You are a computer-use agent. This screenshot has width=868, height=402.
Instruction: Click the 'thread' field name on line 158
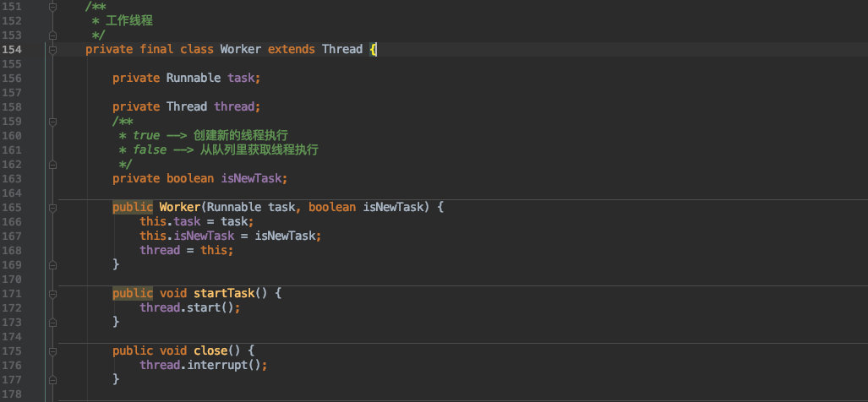(x=234, y=106)
